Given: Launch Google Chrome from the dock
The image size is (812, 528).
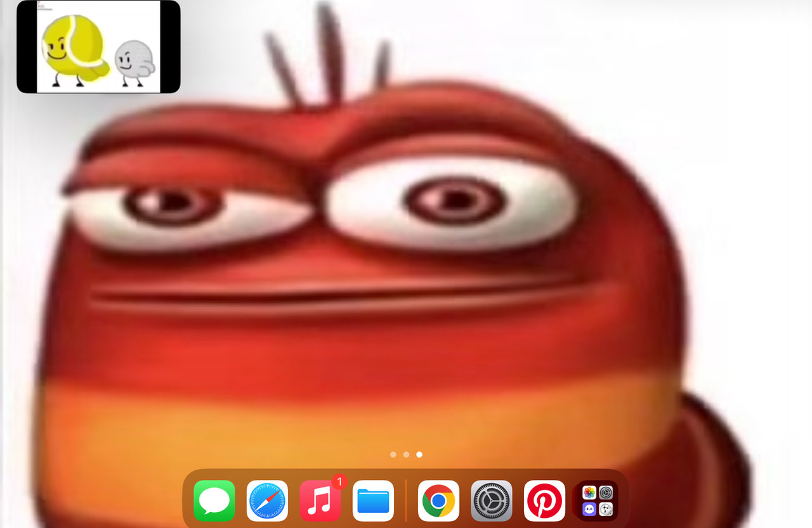Looking at the screenshot, I should [438, 501].
